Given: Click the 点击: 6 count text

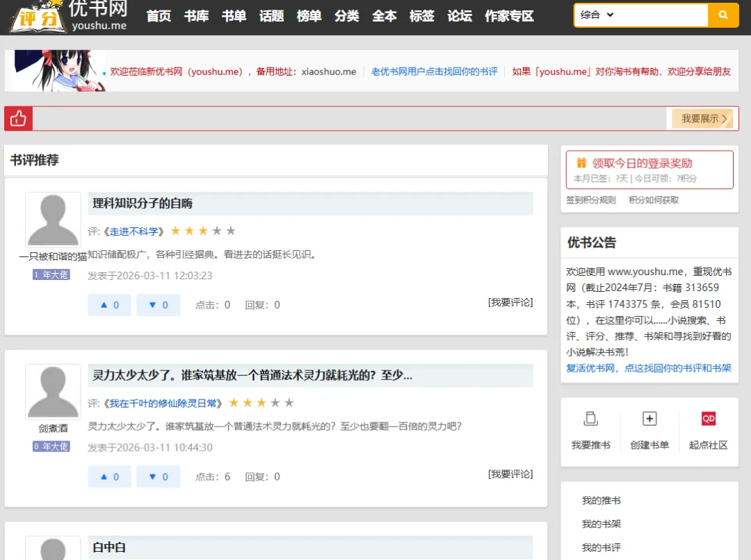Looking at the screenshot, I should click(x=212, y=477).
